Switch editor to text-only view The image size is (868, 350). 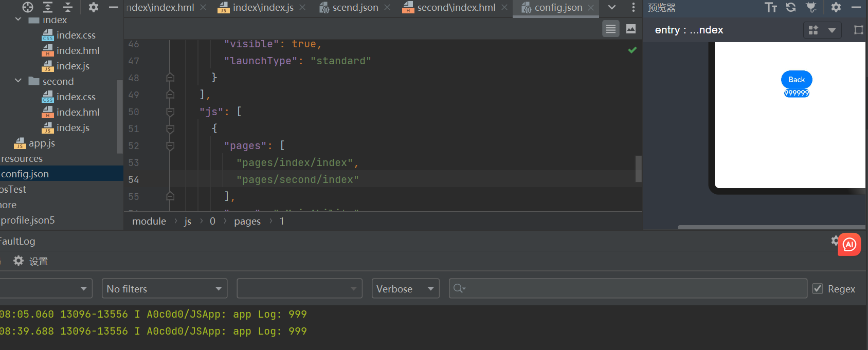[610, 29]
